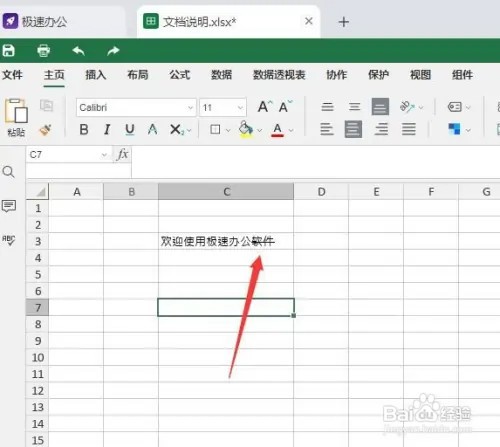Click the fx insert function icon
The image size is (500, 447).
coord(123,154)
